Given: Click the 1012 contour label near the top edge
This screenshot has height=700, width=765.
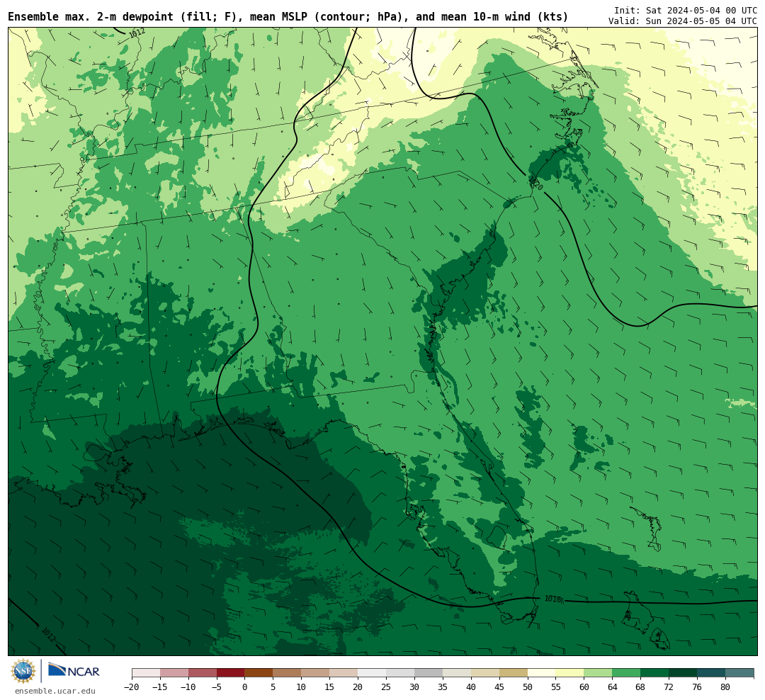Looking at the screenshot, I should 137,33.
